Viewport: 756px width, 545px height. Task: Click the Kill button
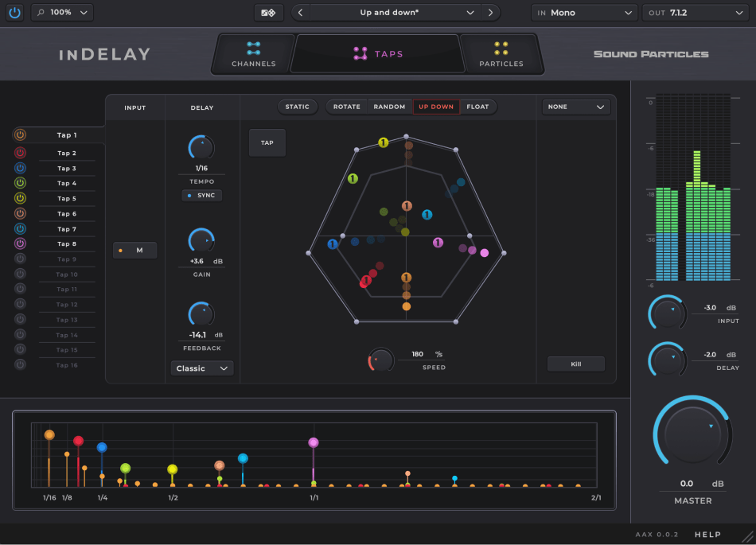point(575,364)
